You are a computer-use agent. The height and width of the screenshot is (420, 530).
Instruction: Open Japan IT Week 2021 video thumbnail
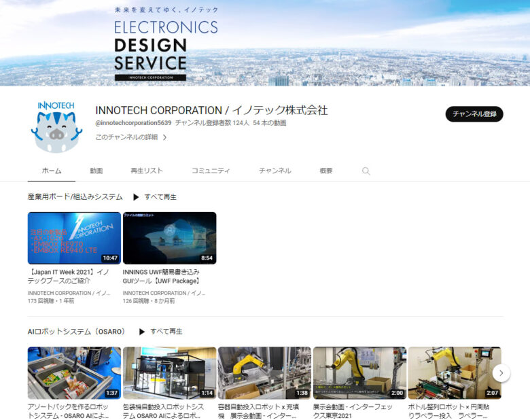pyautogui.click(x=74, y=238)
